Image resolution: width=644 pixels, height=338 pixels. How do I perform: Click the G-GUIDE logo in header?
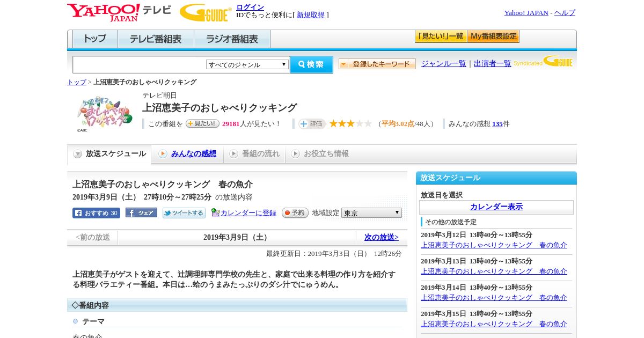206,12
